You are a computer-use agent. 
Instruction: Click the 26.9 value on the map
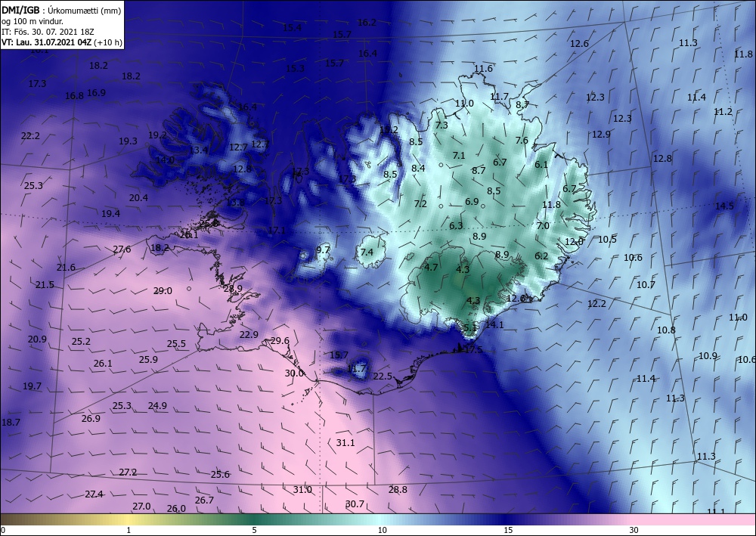[x=91, y=418]
